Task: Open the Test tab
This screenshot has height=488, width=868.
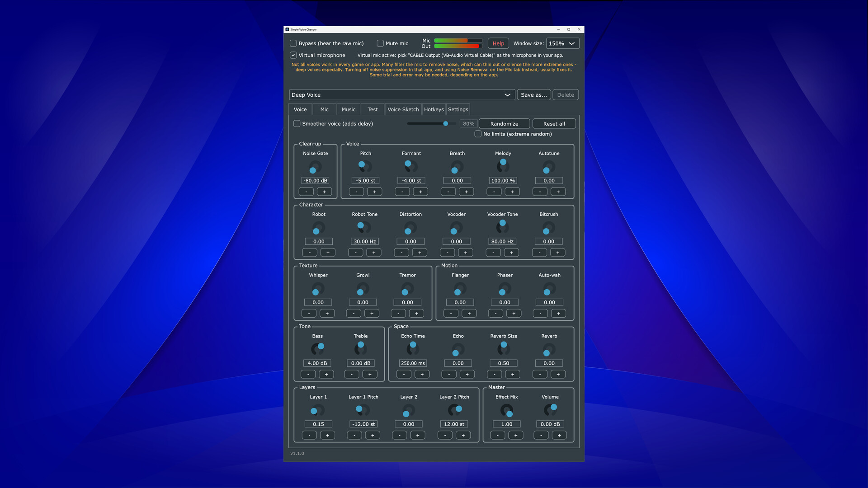Action: tap(373, 109)
